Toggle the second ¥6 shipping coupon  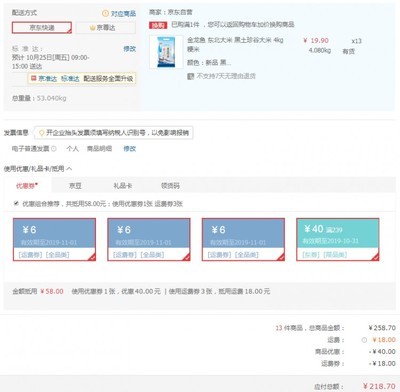[x=149, y=239]
